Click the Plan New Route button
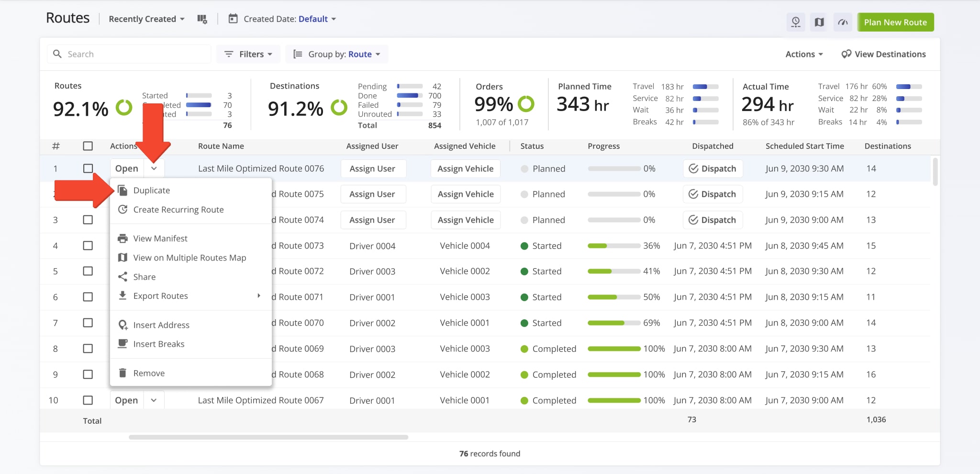The image size is (980, 474). [895, 23]
